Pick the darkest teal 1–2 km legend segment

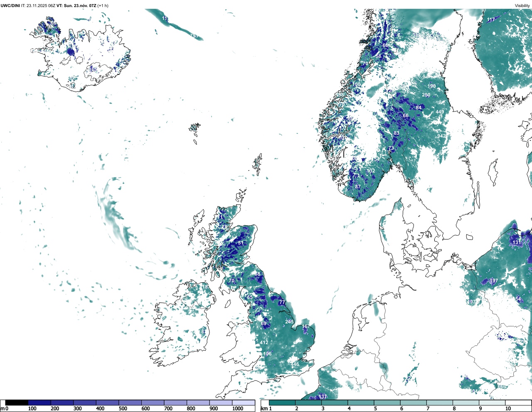[x=282, y=402]
